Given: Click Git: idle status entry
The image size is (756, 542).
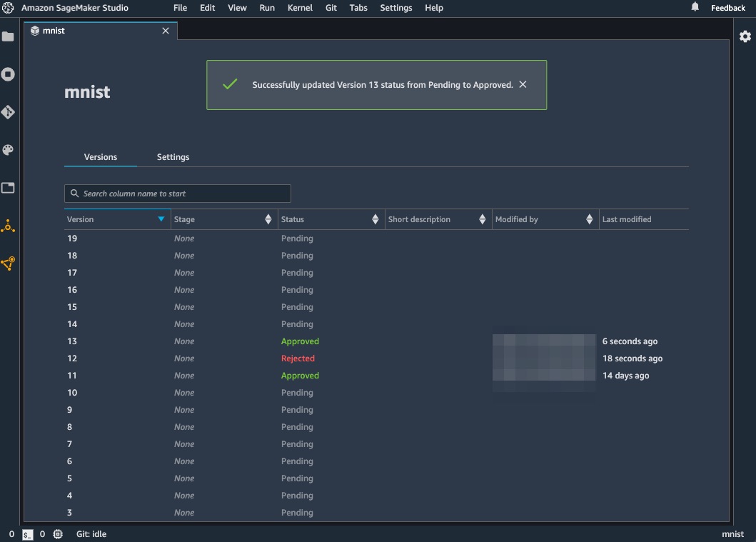Looking at the screenshot, I should tap(91, 534).
